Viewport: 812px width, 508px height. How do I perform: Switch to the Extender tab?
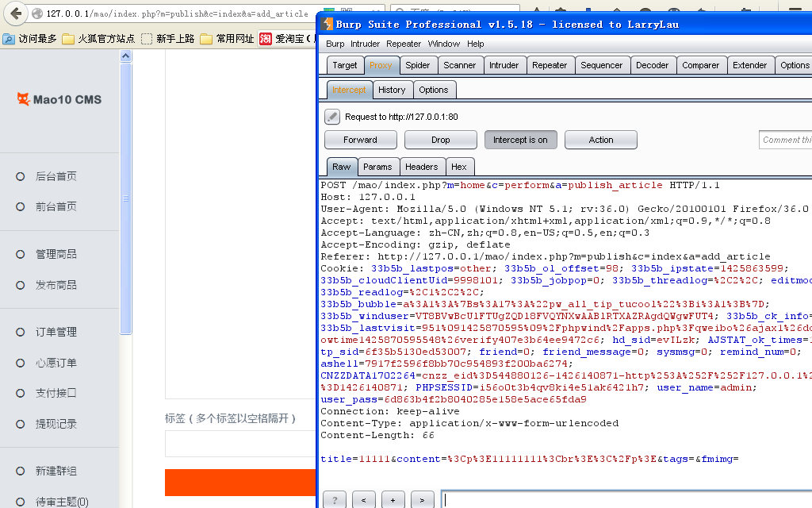point(749,65)
